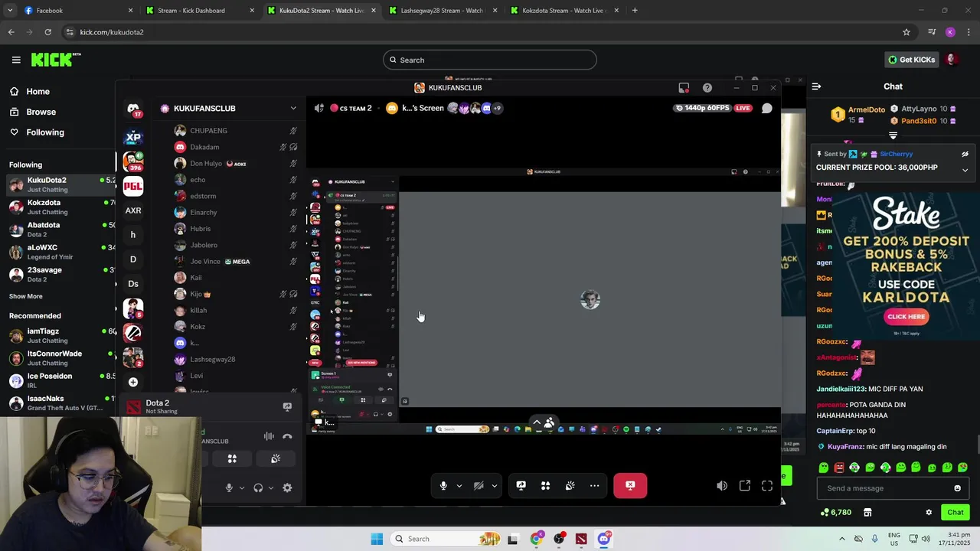Click the browser address bar URL
Screen dimensions: 980x551
112,32
